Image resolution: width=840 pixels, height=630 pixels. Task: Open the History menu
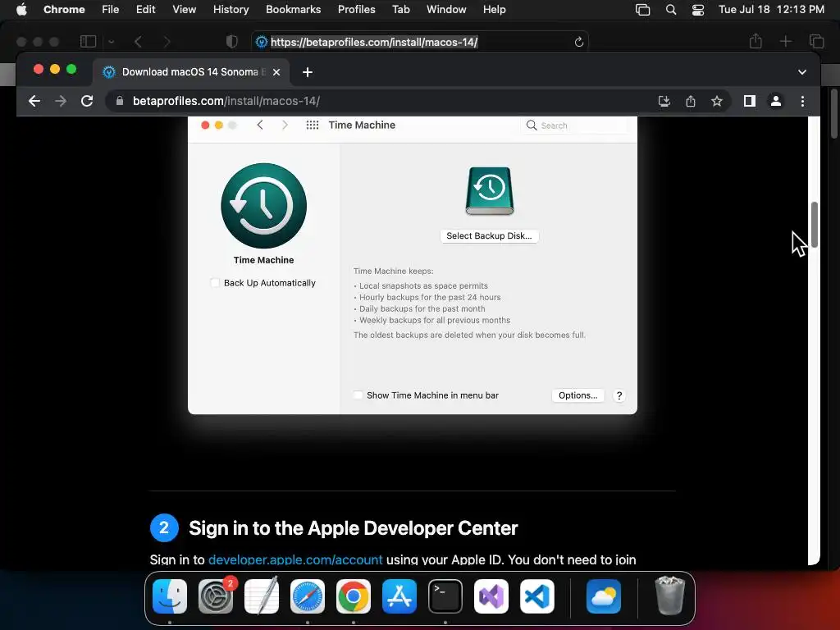(x=231, y=9)
